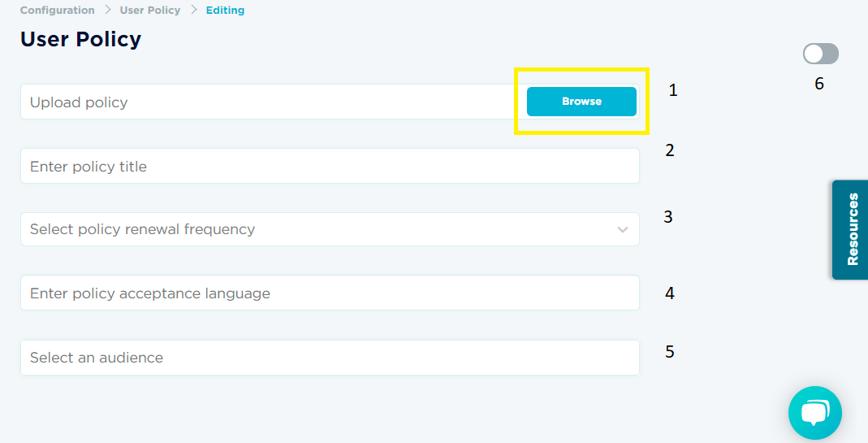Click the number 5 label beside audience field
This screenshot has width=868, height=443.
670,352
